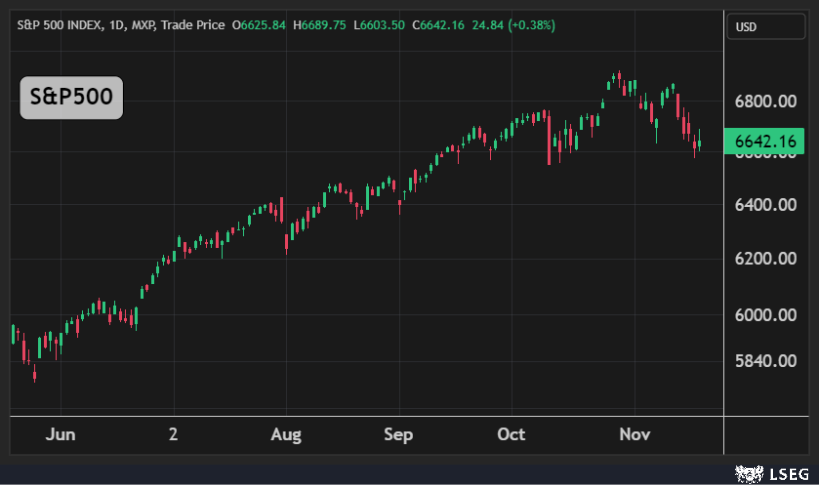
Task: Click the High value H6689.75 in header
Action: pos(319,24)
